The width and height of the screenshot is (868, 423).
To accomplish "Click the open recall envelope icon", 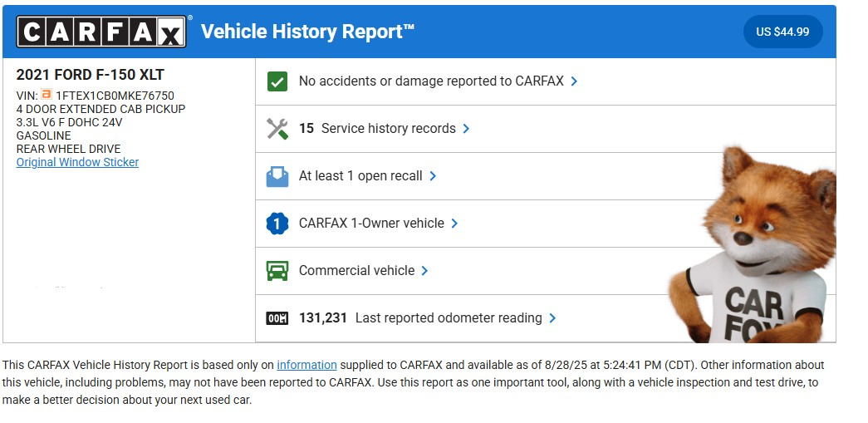I will tap(277, 176).
